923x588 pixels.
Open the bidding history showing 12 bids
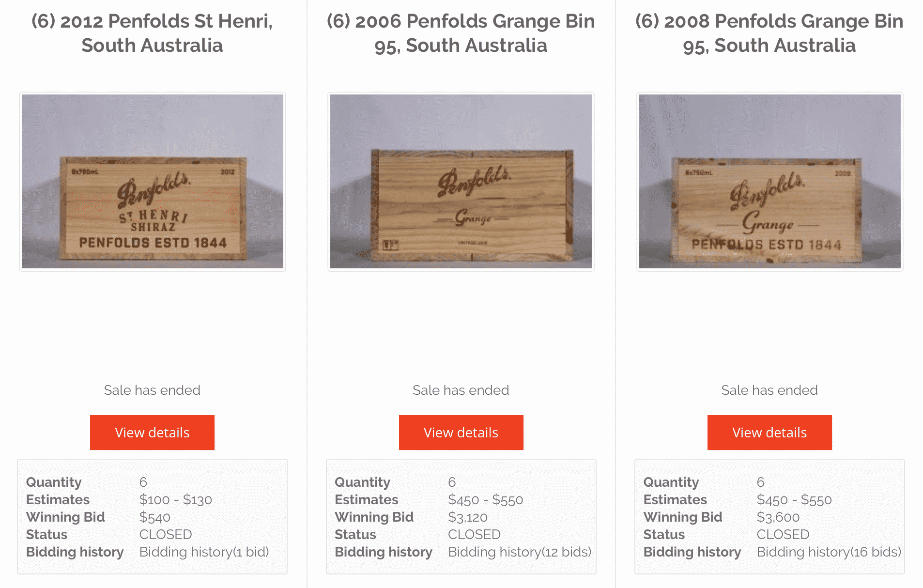pyautogui.click(x=520, y=552)
